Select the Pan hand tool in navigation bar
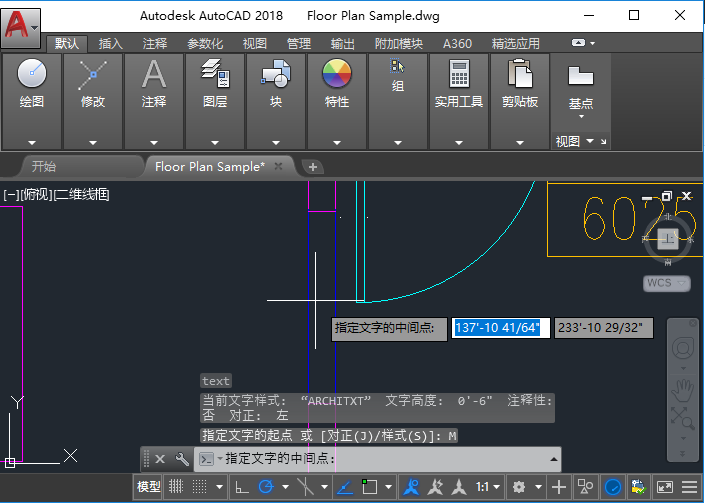 tap(683, 390)
